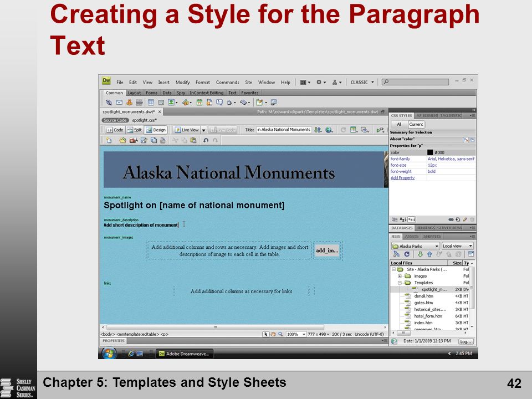Show category view in CSS properties
Screen dimensions: 532x399
[x=395, y=219]
